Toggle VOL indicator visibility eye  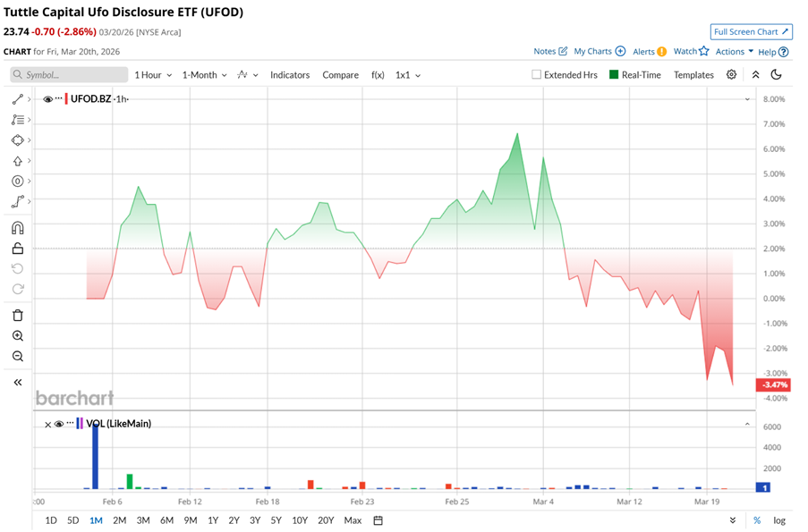[59, 424]
